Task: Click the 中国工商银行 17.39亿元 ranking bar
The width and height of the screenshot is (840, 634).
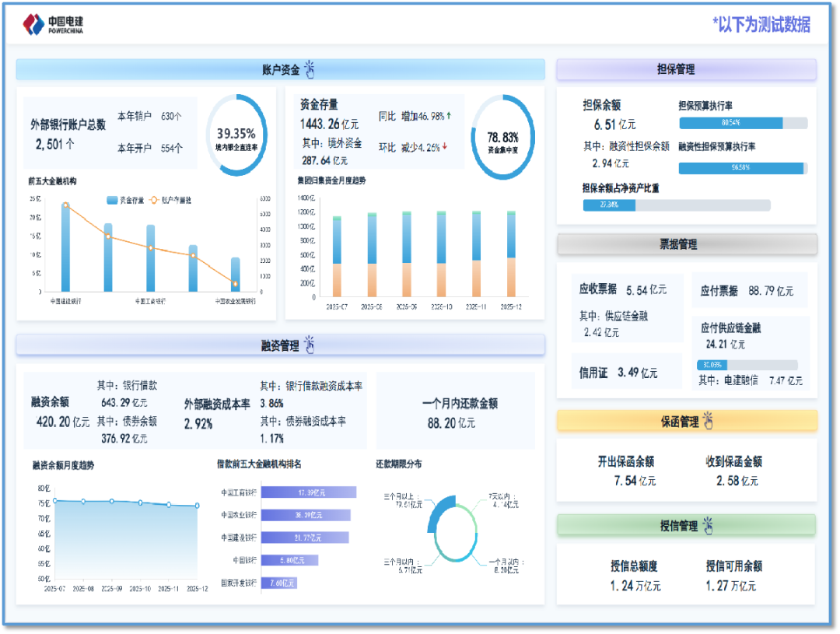Action: tap(309, 492)
